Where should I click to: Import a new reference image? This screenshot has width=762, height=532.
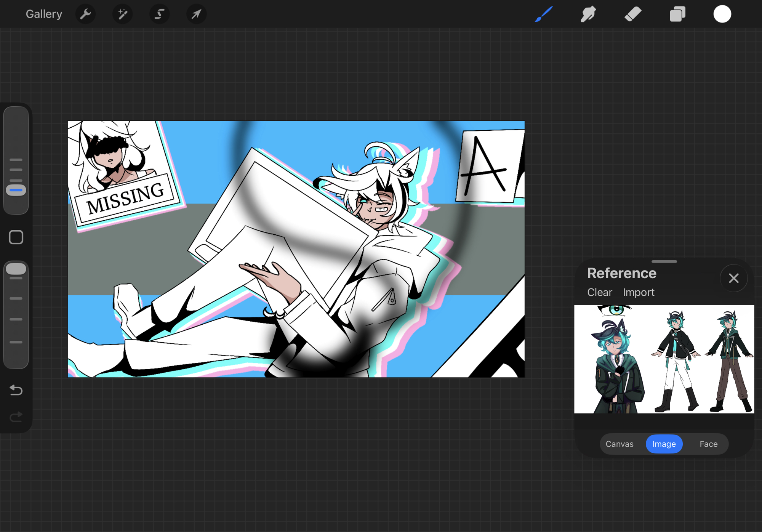[x=639, y=292]
